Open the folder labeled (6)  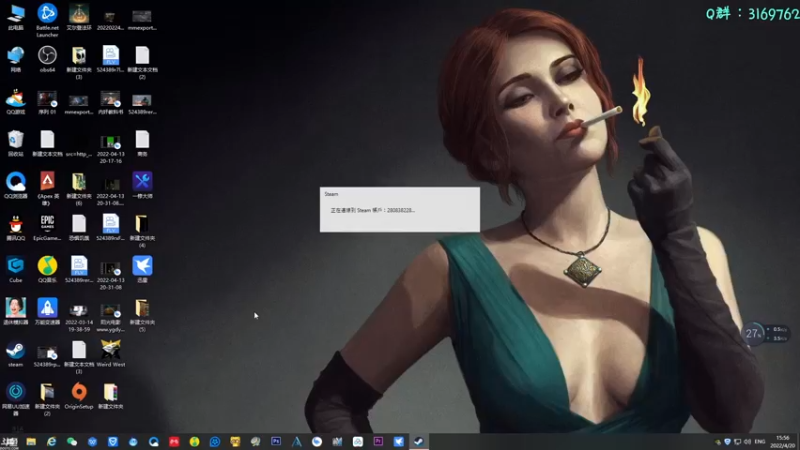[x=79, y=188]
